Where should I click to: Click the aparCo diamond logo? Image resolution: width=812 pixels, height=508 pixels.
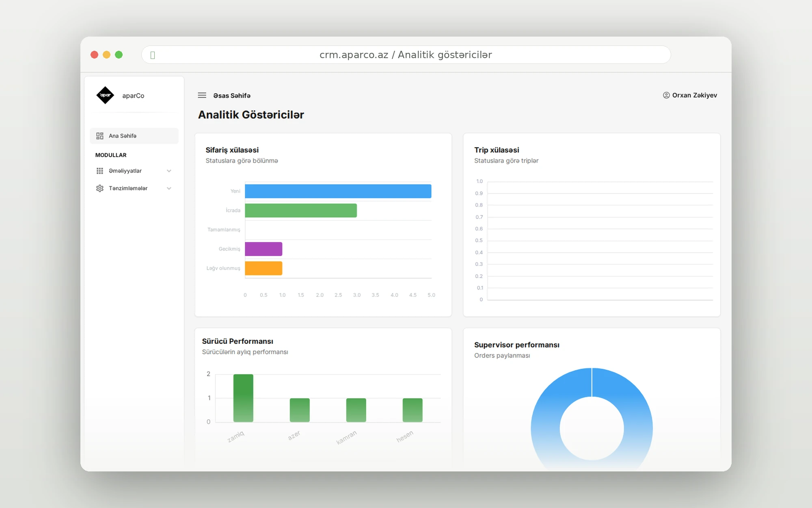coord(105,95)
